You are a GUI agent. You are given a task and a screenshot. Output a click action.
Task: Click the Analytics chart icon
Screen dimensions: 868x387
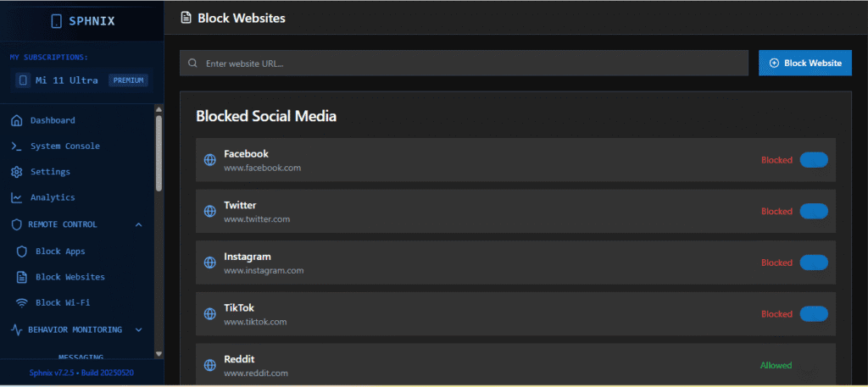(x=17, y=197)
